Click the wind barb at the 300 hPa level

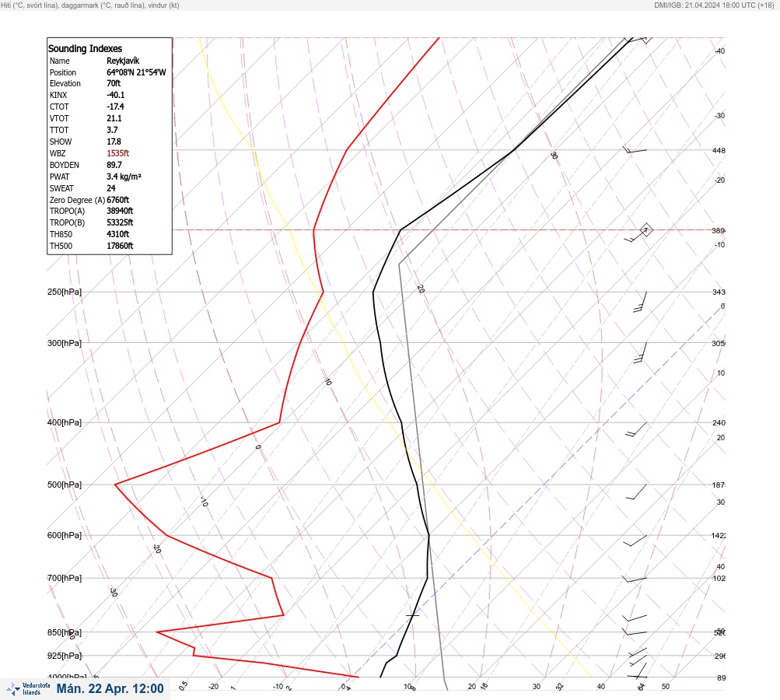(640, 353)
